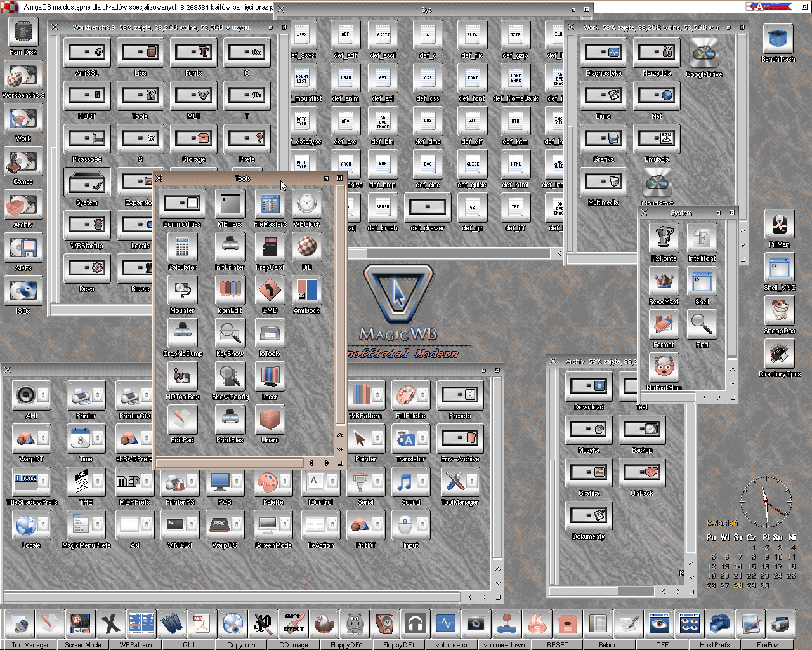This screenshot has height=650, width=812.
Task: Launch MEmacs from the Tools window
Action: tap(230, 203)
